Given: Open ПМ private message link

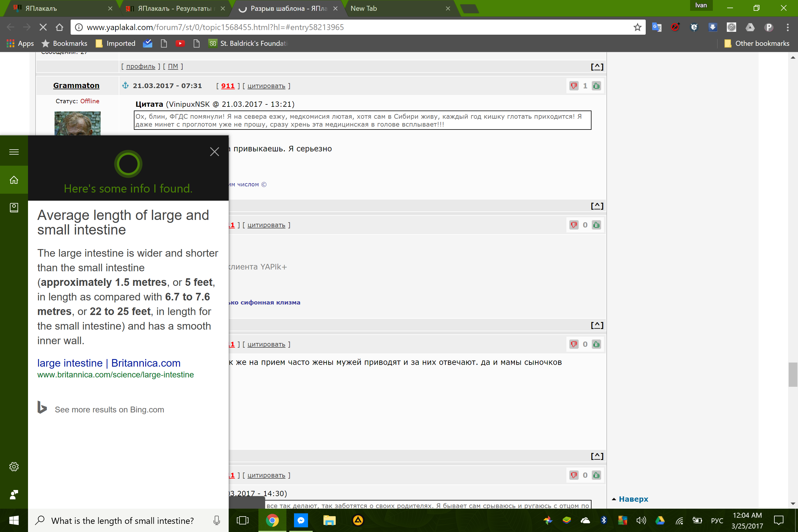Looking at the screenshot, I should pos(173,66).
